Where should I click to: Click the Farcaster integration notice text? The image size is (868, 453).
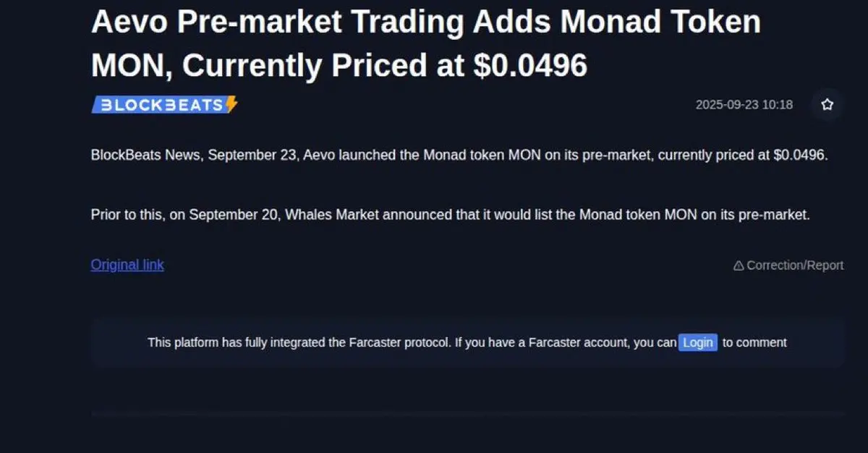(467, 342)
